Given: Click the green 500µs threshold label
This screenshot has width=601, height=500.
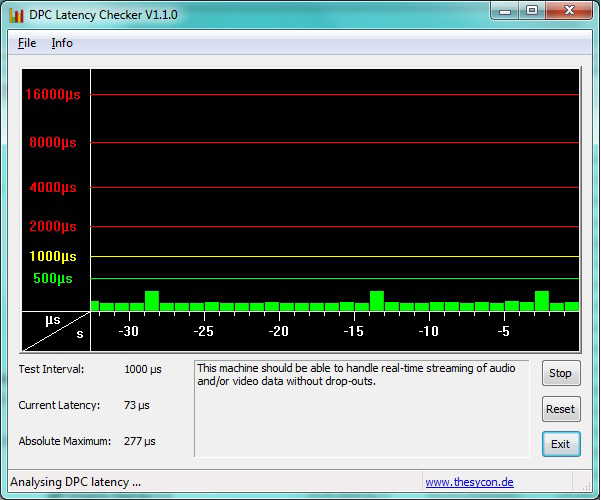Looking at the screenshot, I should tap(53, 278).
